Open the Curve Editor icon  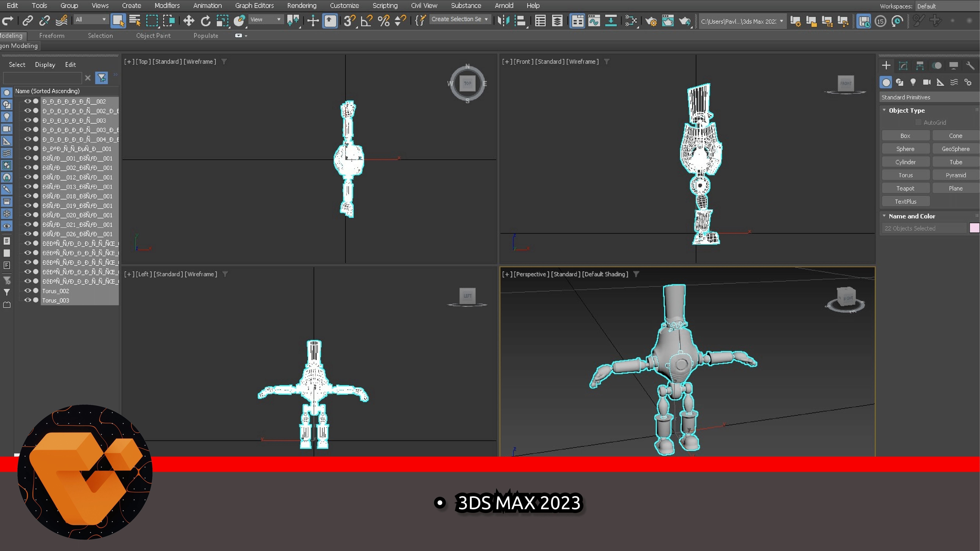coord(594,21)
